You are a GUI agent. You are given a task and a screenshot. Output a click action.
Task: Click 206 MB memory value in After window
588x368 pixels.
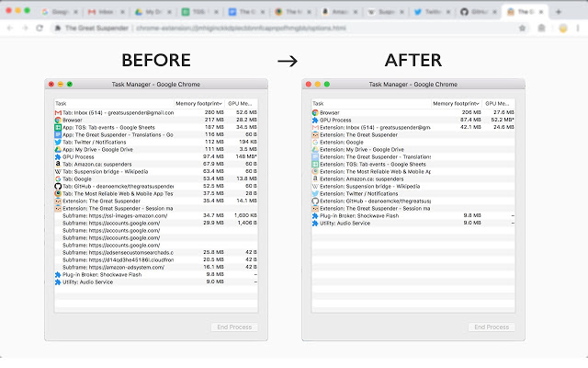pyautogui.click(x=471, y=112)
